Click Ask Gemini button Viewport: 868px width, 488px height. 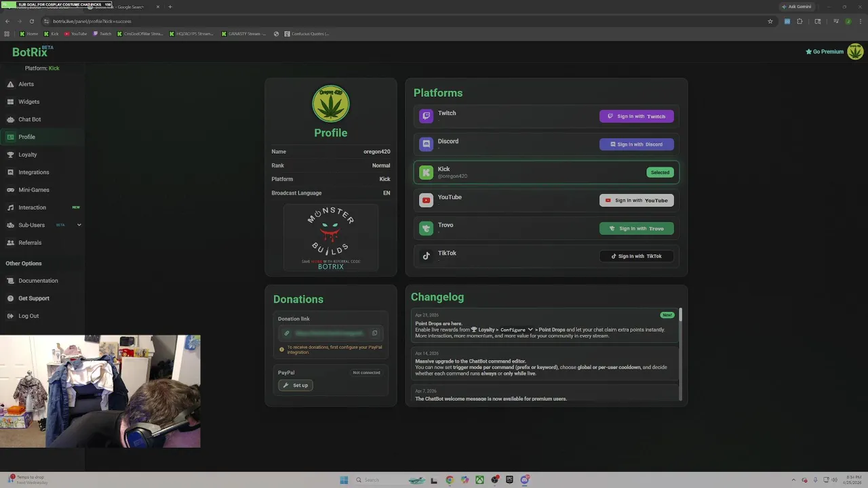click(x=796, y=7)
